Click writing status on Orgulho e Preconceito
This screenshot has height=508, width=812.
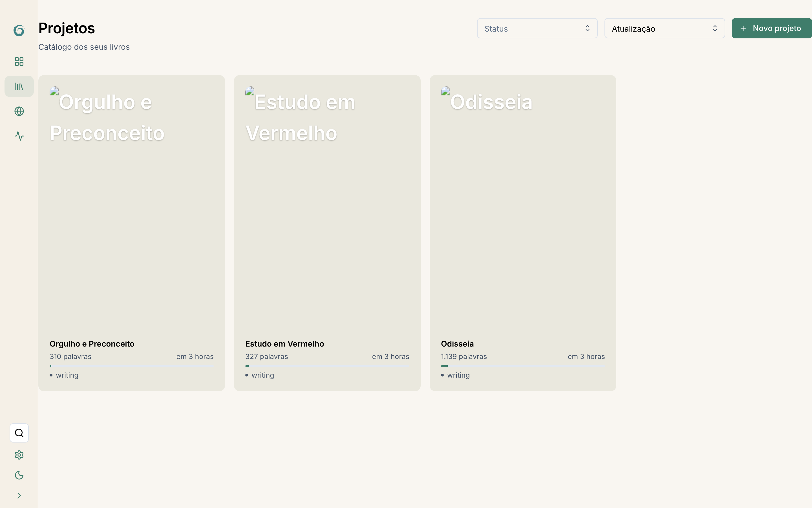click(x=64, y=375)
